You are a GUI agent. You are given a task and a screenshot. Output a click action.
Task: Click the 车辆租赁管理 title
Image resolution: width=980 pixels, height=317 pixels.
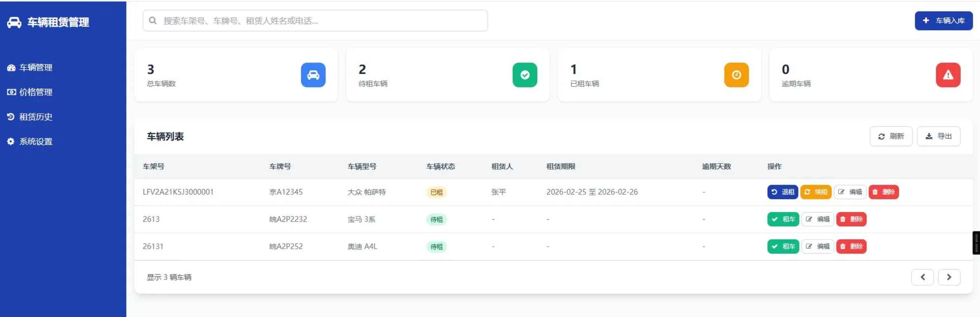pos(58,22)
